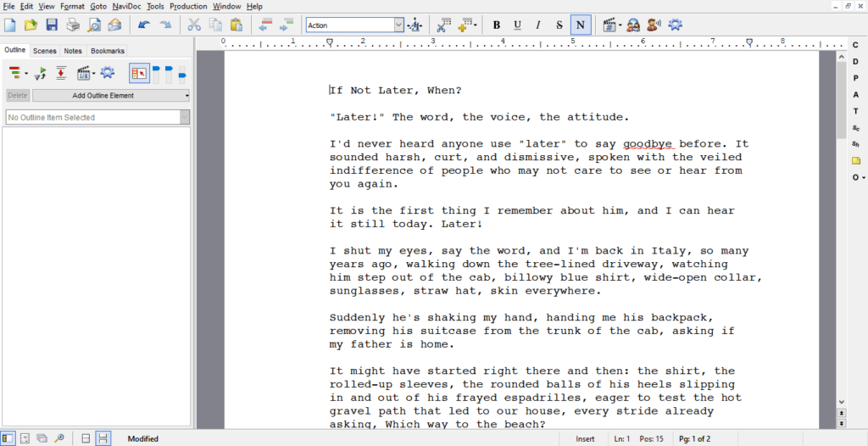
Task: Open the NaviDoc menu
Action: (x=126, y=6)
